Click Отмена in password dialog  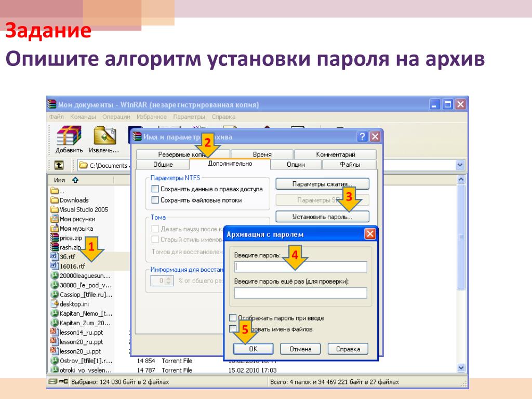pos(300,349)
